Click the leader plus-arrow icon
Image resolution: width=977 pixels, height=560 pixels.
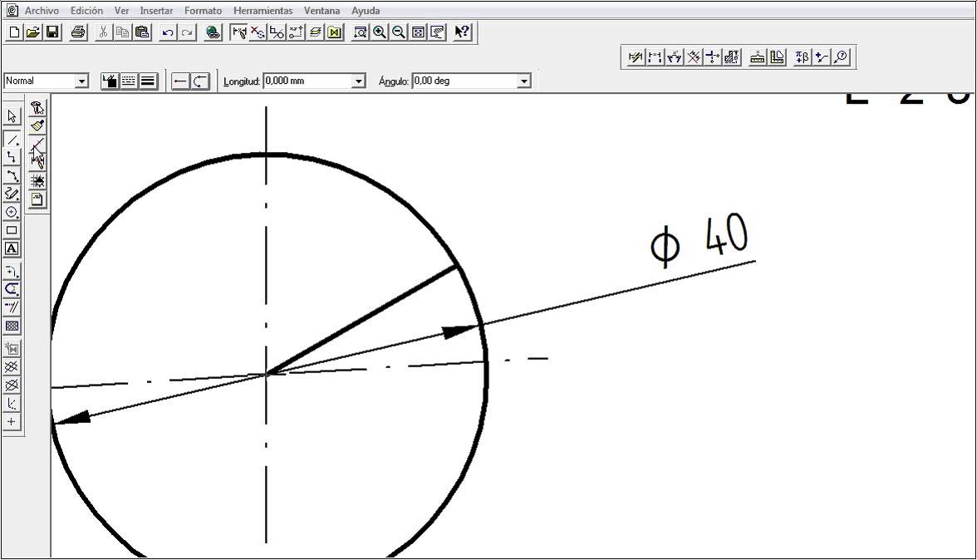[821, 57]
